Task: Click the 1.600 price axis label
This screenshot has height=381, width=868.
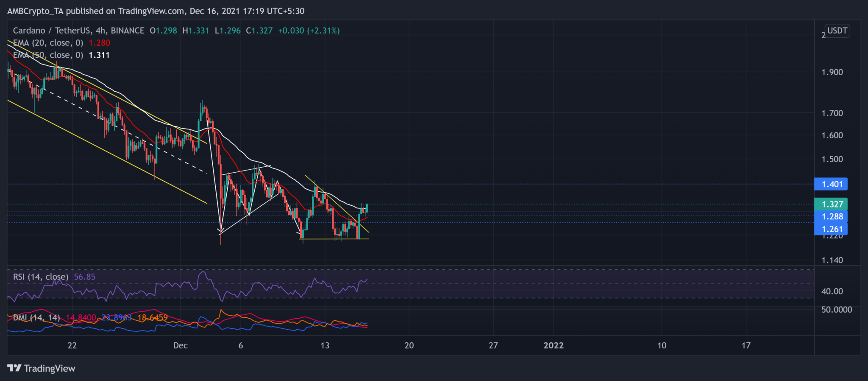Action: tap(832, 135)
